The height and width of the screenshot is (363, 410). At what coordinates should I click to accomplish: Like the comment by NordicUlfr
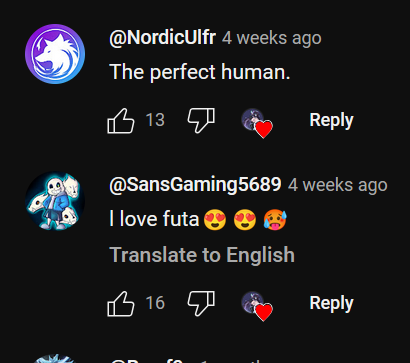coord(121,121)
